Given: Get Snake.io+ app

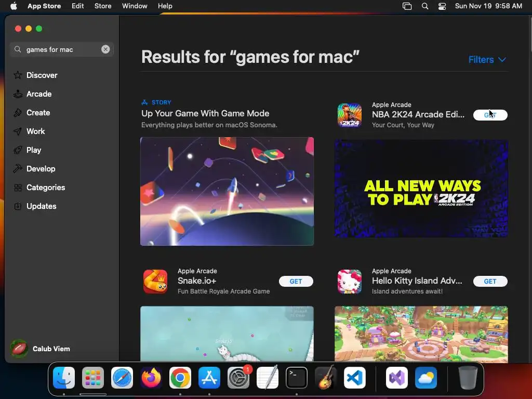Looking at the screenshot, I should (296, 281).
